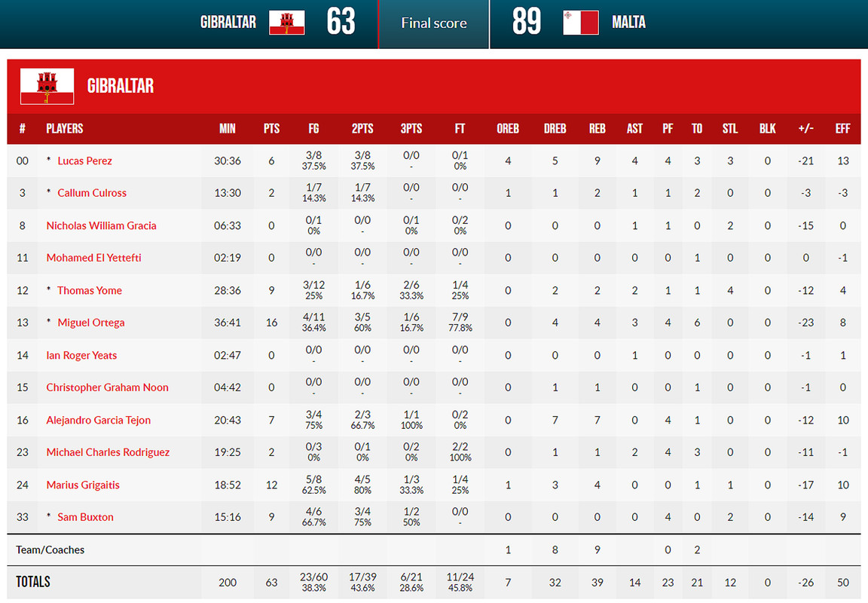Click the STL column header
Screen dimensions: 868x603
click(x=730, y=128)
